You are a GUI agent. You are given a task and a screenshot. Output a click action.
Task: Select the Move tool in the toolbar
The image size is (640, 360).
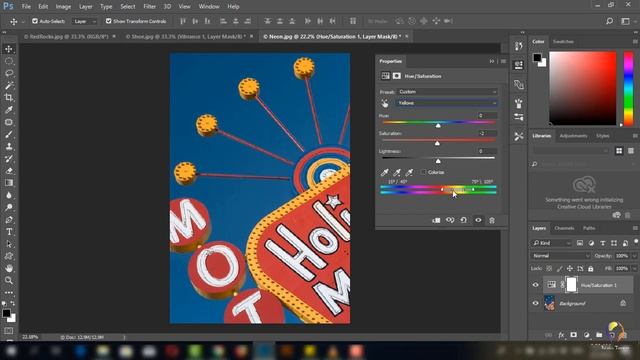(9, 49)
